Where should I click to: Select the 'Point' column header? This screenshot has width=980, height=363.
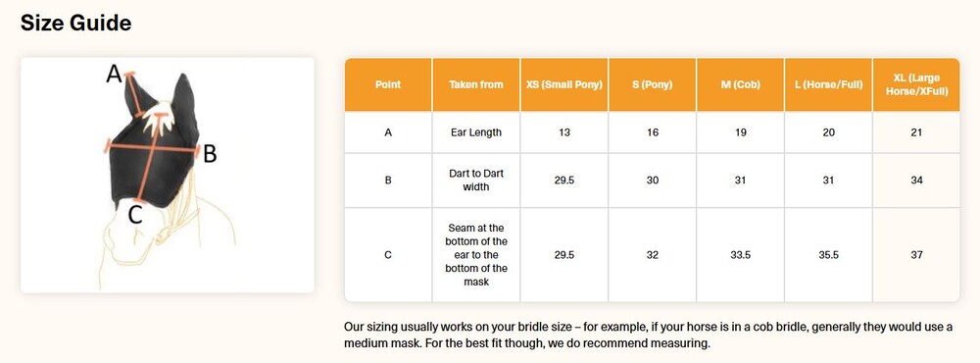[x=388, y=84]
